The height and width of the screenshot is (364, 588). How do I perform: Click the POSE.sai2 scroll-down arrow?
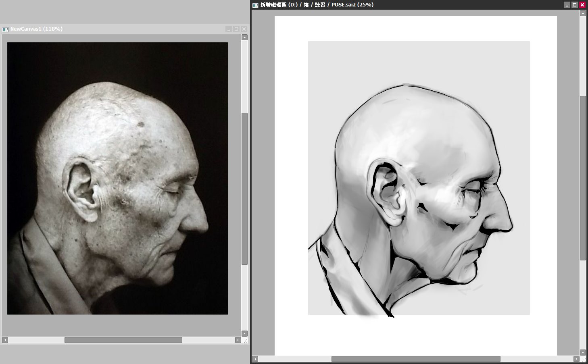tap(583, 352)
